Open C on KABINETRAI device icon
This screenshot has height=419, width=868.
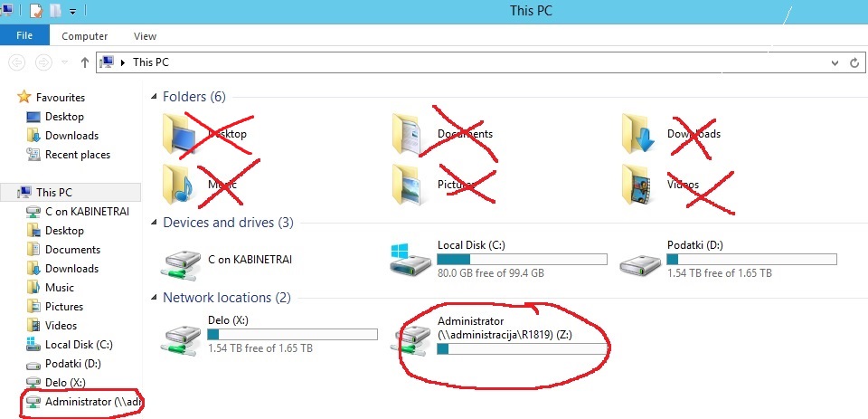[181, 263]
